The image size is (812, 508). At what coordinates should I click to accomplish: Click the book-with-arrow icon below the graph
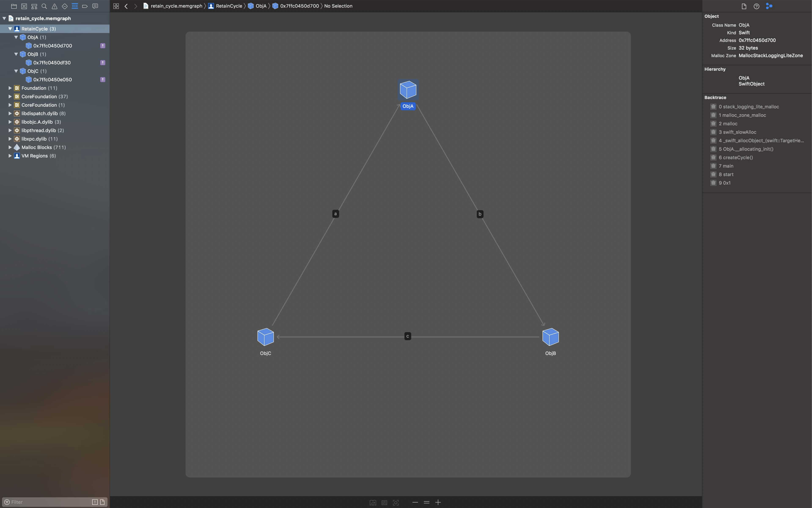point(373,502)
